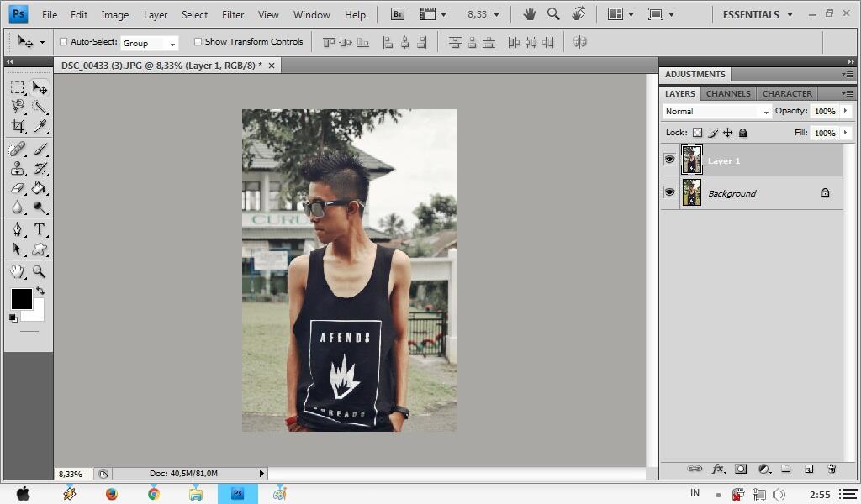Swap foreground and background colors
Image resolution: width=861 pixels, height=504 pixels.
[x=40, y=290]
